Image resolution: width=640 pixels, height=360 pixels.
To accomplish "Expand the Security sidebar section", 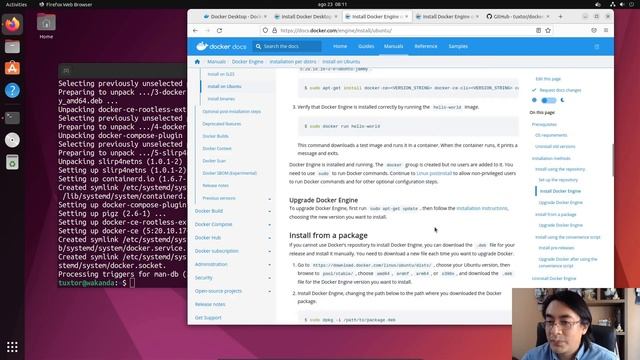I will point(269,278).
